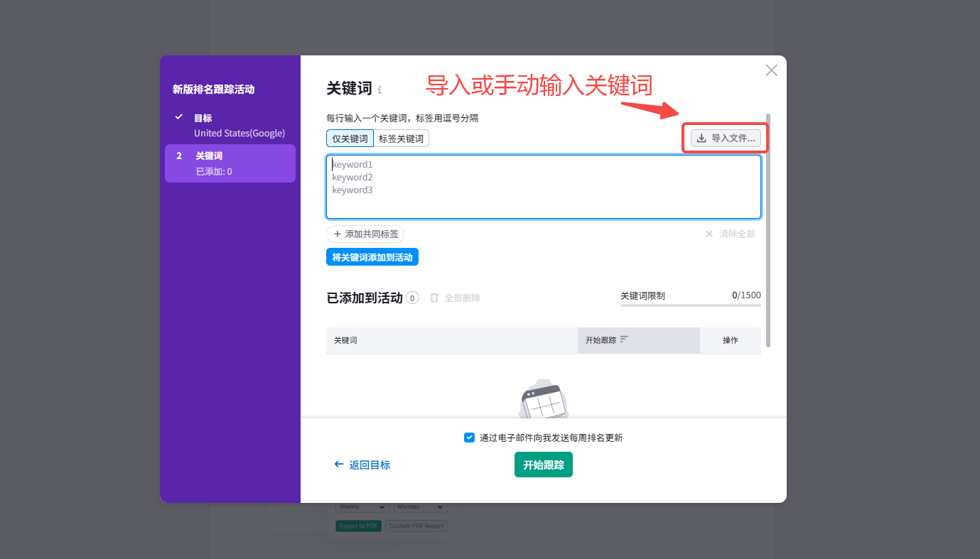Select the 关键词 step in the purple sidebar
Image resolution: width=980 pixels, height=559 pixels.
230,163
